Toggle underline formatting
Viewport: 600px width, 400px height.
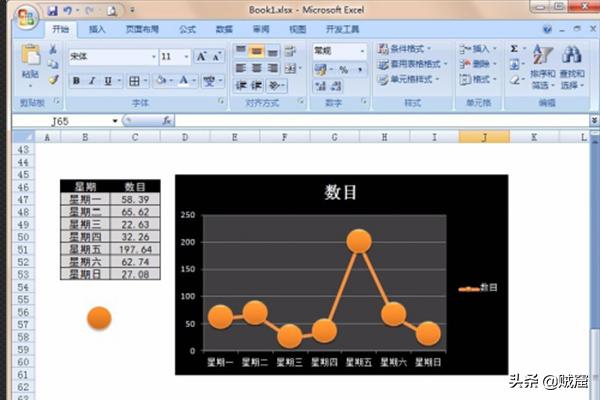[x=108, y=81]
